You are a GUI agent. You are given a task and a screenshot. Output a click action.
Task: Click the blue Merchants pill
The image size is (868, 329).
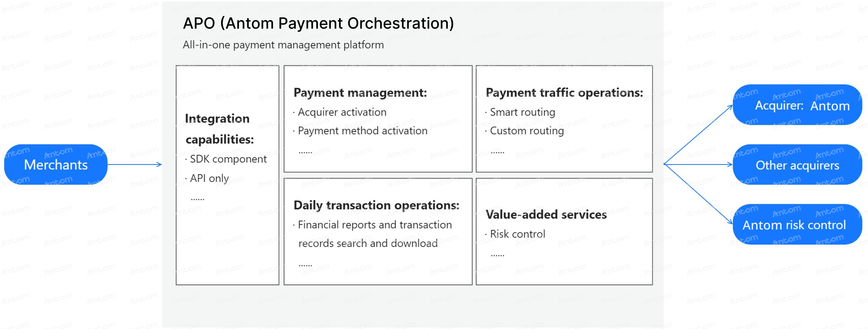[56, 165]
